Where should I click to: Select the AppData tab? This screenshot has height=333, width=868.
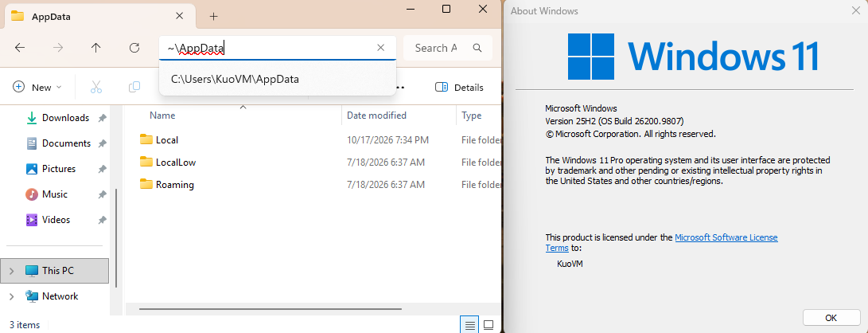(x=99, y=16)
